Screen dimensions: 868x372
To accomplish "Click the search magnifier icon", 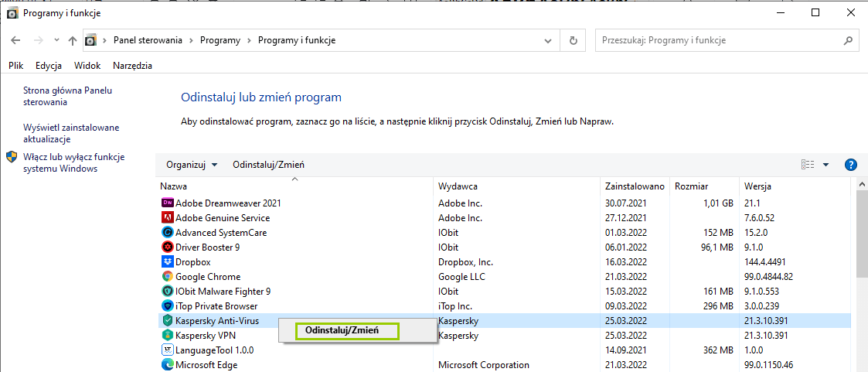I will [x=848, y=40].
